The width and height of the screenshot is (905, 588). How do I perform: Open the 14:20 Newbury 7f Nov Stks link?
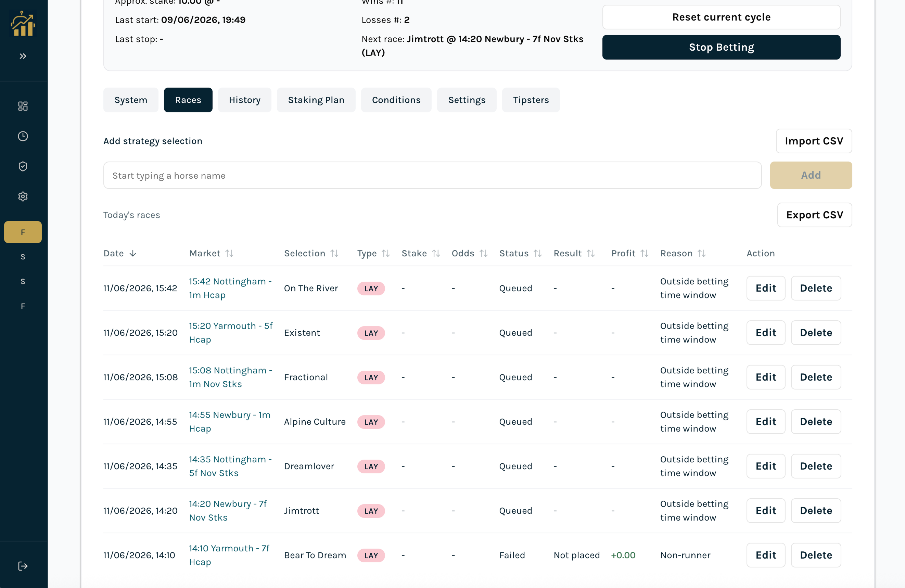[228, 511]
